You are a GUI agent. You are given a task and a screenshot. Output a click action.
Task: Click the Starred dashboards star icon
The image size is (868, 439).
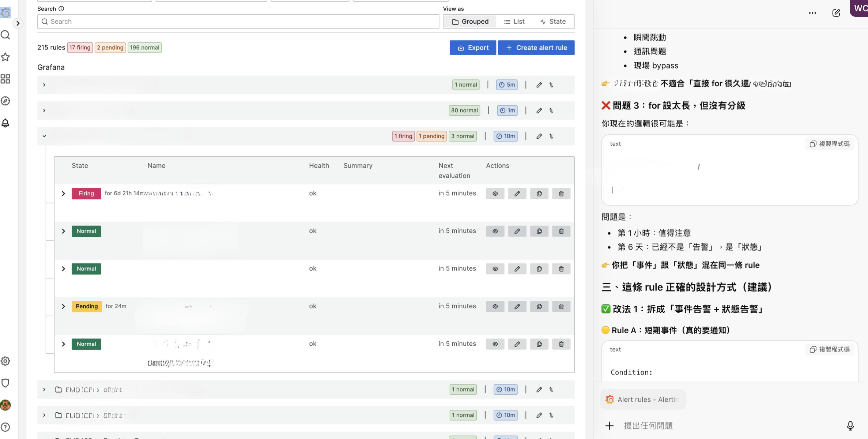5,57
